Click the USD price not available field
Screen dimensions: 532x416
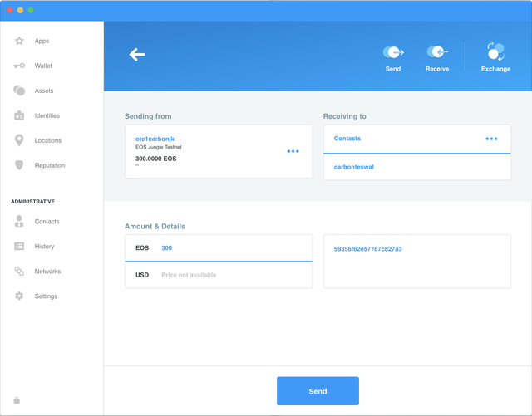point(219,275)
